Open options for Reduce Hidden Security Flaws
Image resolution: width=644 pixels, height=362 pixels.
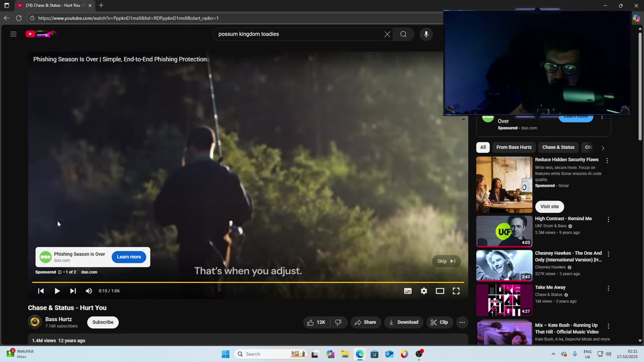point(607,160)
